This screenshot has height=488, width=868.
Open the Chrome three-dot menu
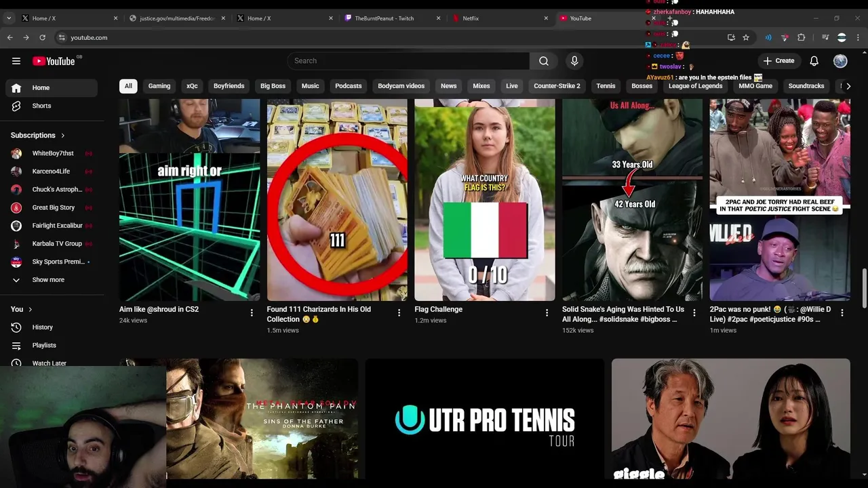858,37
